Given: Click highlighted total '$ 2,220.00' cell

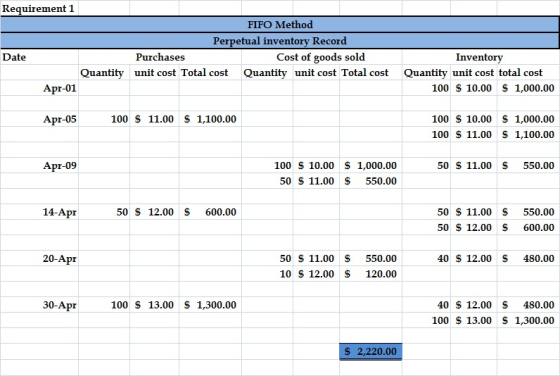Looking at the screenshot, I should (370, 352).
